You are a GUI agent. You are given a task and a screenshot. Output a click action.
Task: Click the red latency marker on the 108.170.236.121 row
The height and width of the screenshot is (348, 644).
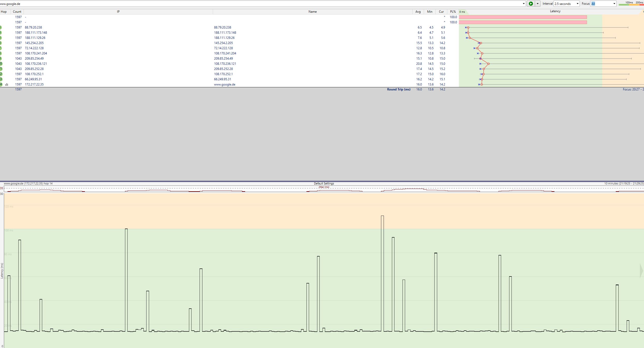pos(488,64)
